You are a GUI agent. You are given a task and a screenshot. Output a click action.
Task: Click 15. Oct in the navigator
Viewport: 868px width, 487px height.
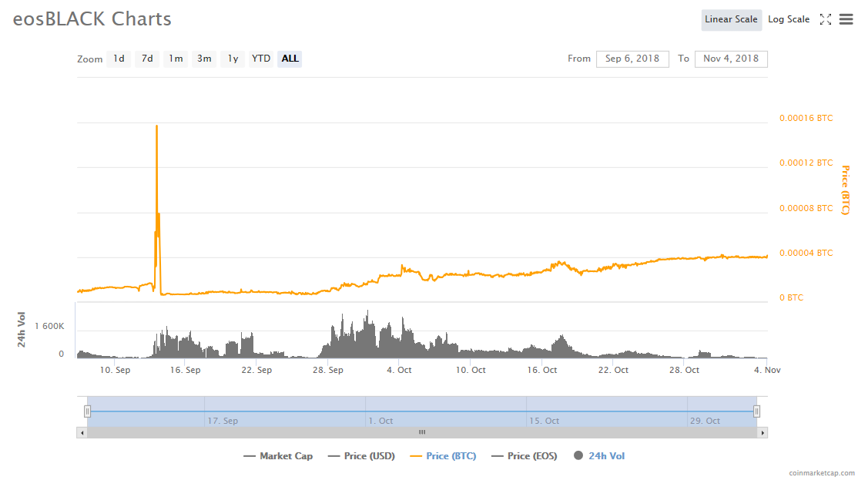[x=545, y=421]
